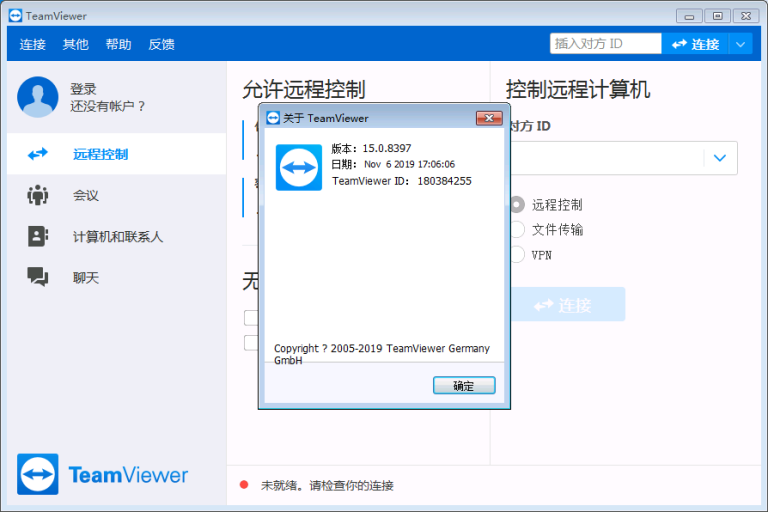The width and height of the screenshot is (768, 512).
Task: Click the 插入对方 ID input field
Action: [605, 44]
